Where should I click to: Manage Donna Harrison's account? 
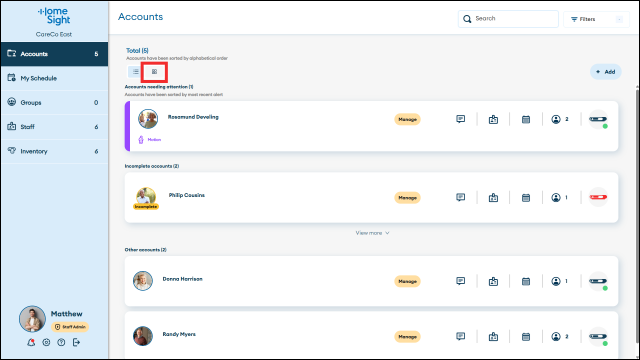(407, 281)
